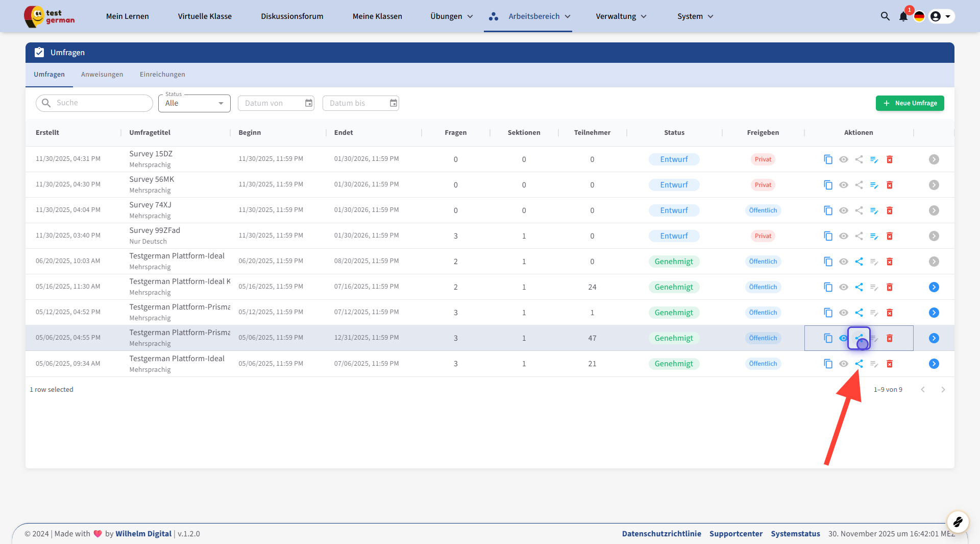Switch to the Anweisungen tab

102,75
